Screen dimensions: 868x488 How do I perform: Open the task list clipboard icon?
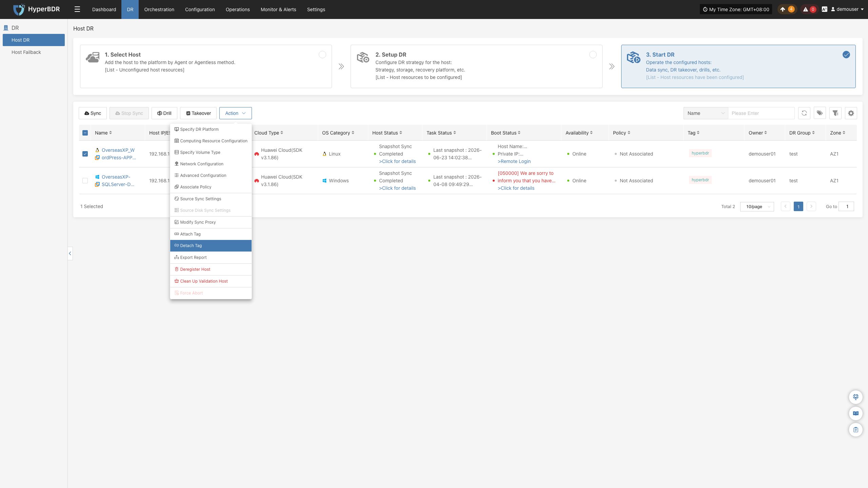pos(856,430)
